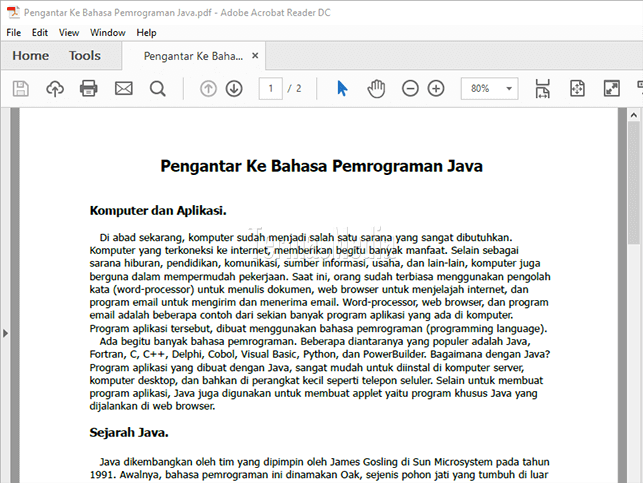Click the heading Sejarah Java.
Screen dimensions: 643x483
129,433
